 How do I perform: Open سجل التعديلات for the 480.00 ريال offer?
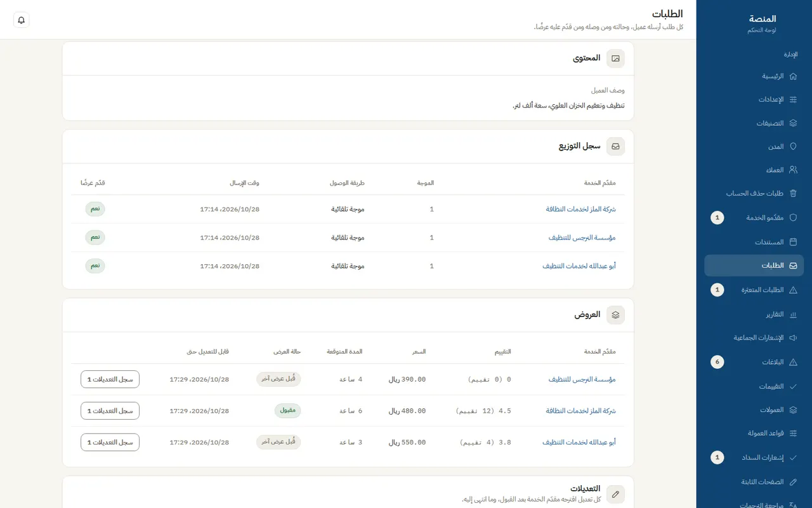110,411
